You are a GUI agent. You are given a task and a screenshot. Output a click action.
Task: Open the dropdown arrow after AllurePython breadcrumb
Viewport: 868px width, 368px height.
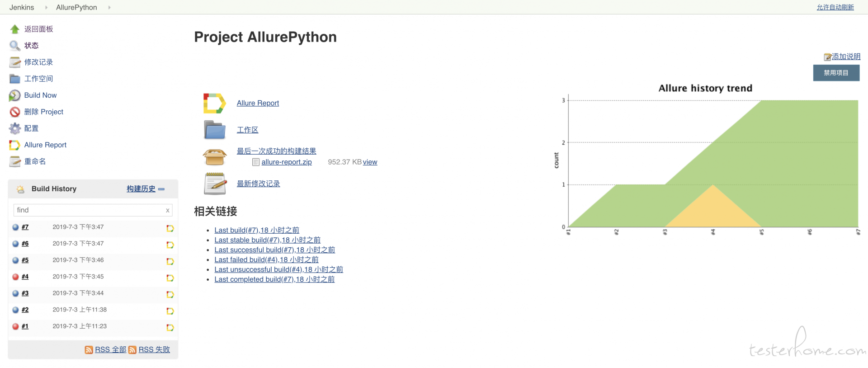tap(109, 7)
